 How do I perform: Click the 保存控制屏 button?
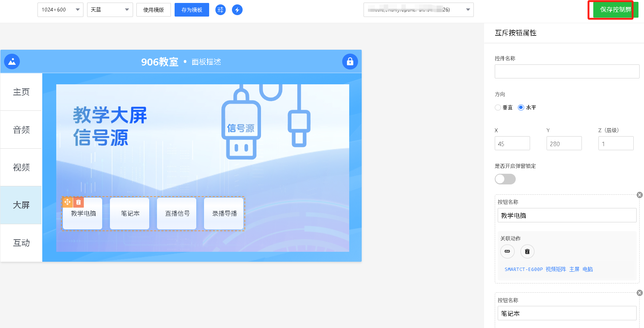point(615,10)
